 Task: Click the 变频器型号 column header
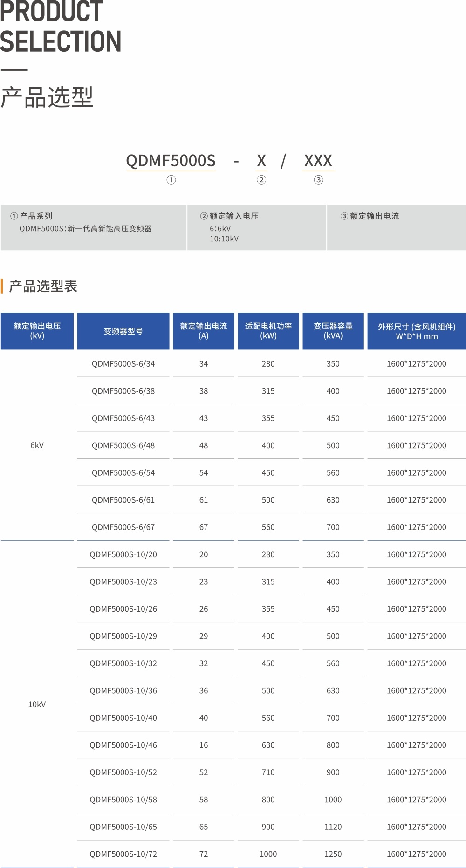(x=123, y=331)
